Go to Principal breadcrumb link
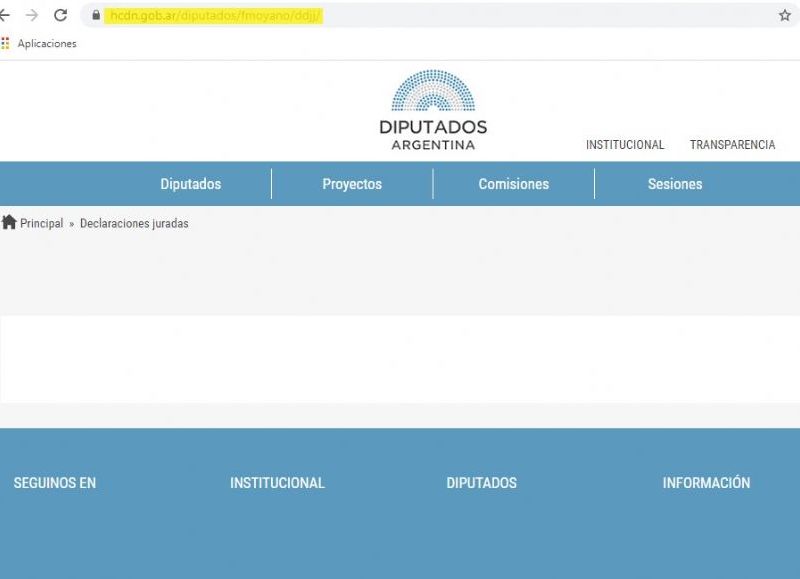Image resolution: width=800 pixels, height=579 pixels. 42,223
